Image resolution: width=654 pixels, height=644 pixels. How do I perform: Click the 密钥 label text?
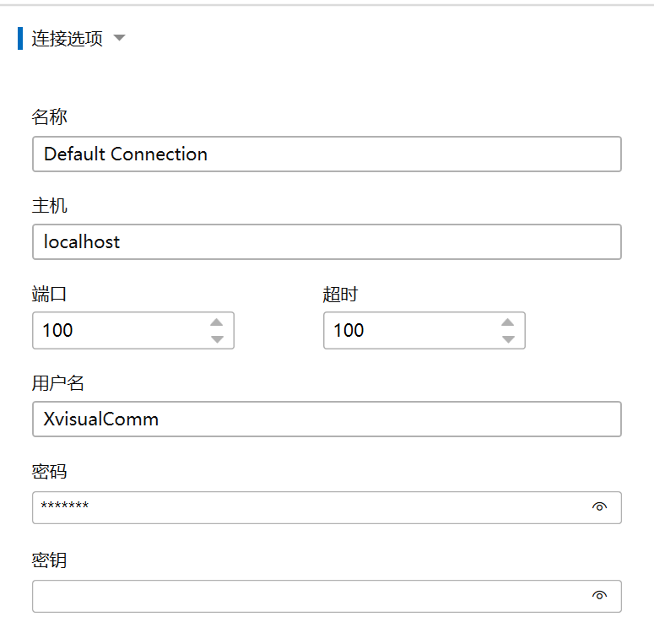(49, 560)
